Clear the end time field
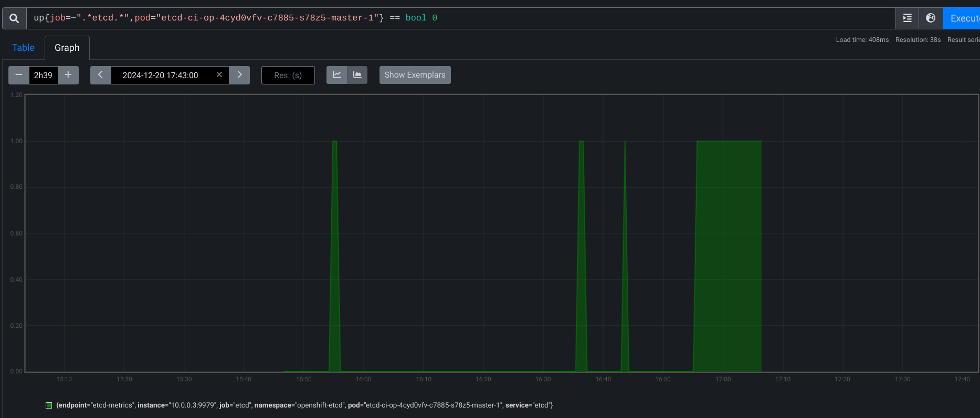The width and height of the screenshot is (980, 418). pos(219,75)
